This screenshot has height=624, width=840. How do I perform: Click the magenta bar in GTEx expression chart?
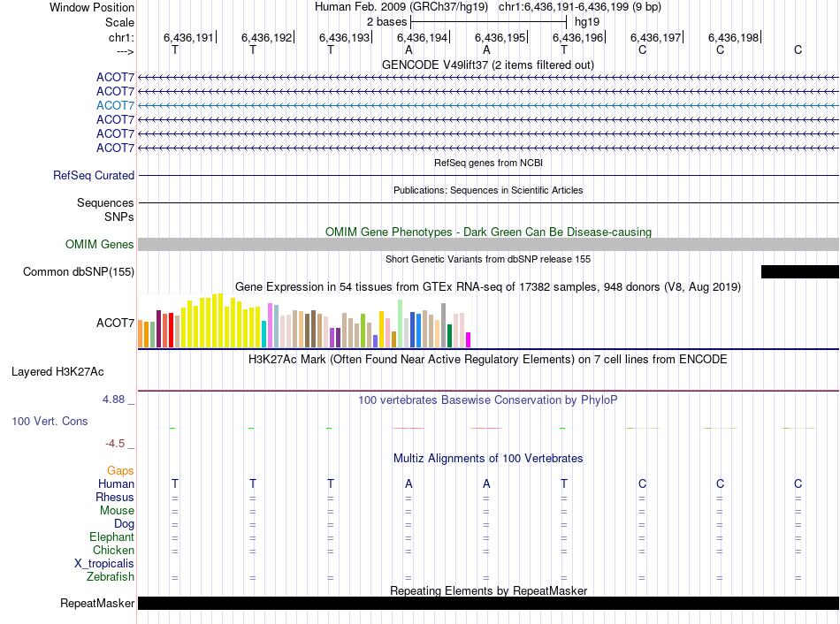468,339
